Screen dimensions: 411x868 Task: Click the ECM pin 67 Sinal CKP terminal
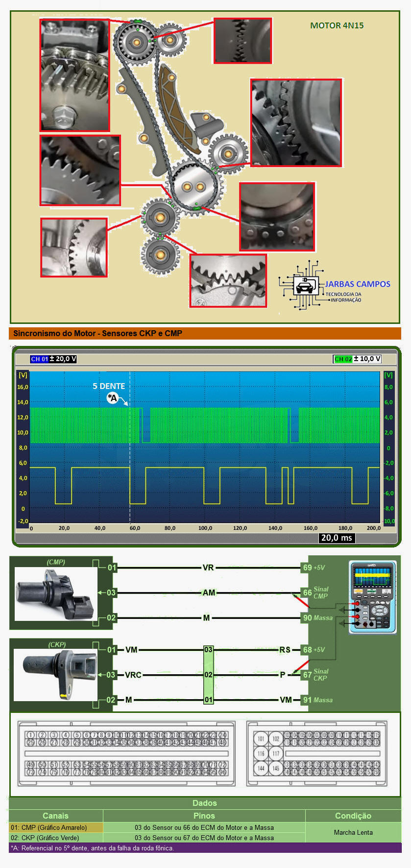307,675
